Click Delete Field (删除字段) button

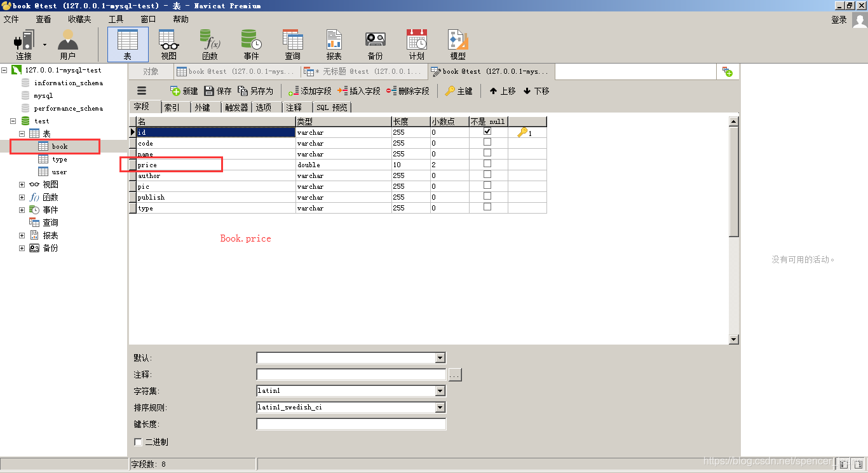pyautogui.click(x=408, y=91)
